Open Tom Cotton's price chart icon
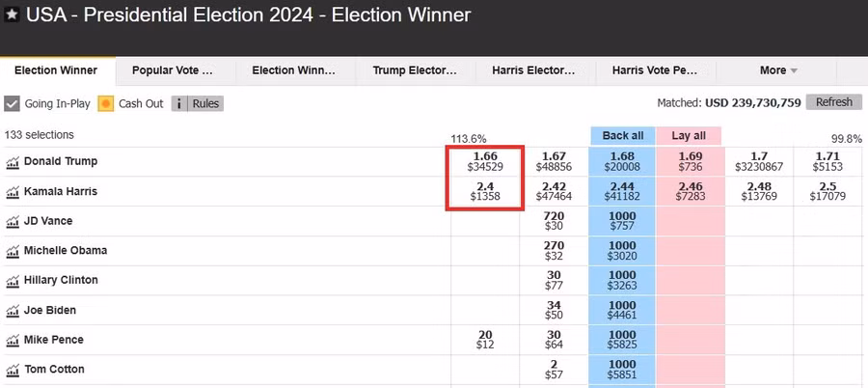The image size is (868, 388). tap(13, 371)
